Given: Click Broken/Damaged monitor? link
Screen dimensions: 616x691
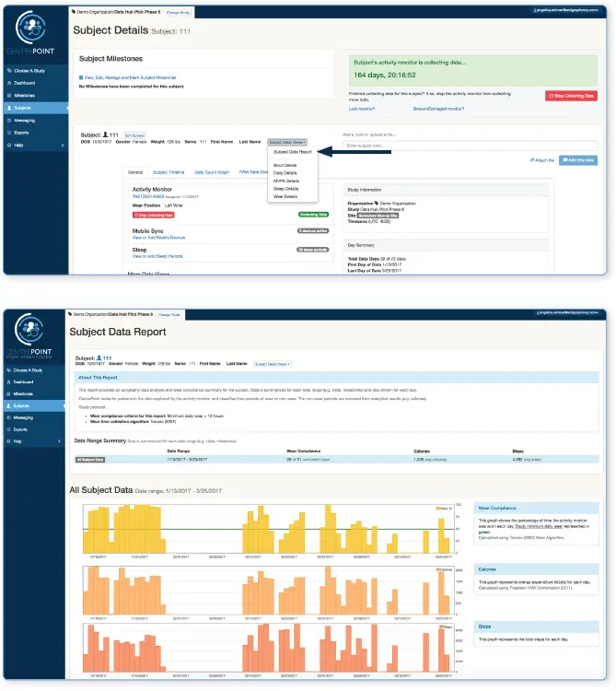Looking at the screenshot, I should point(438,109).
